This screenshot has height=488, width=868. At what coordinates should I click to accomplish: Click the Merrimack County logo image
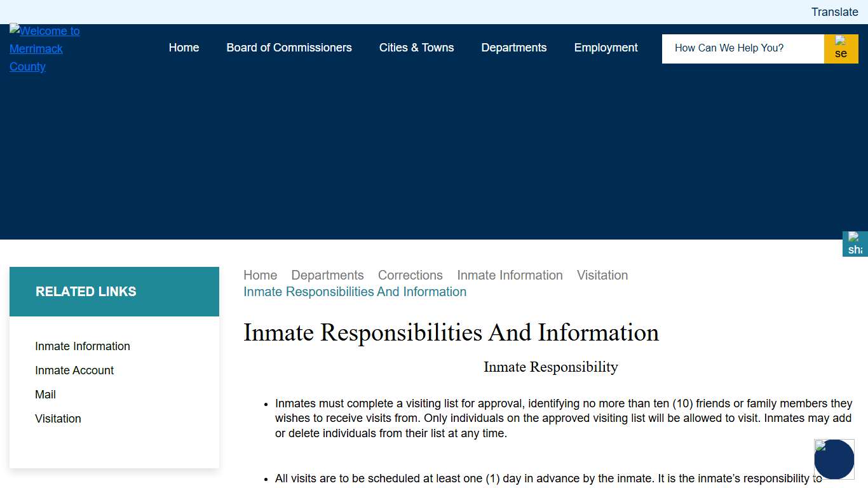coord(44,49)
